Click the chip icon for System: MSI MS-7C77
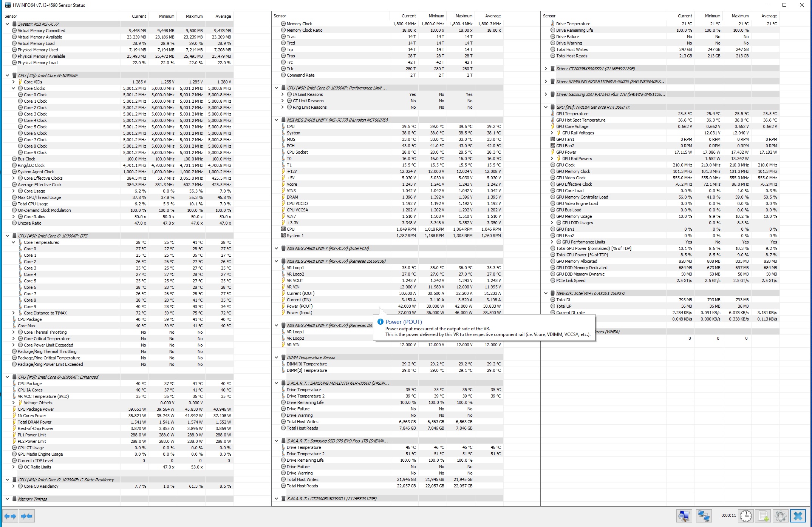Screen dimensions: 812x527 [14, 24]
